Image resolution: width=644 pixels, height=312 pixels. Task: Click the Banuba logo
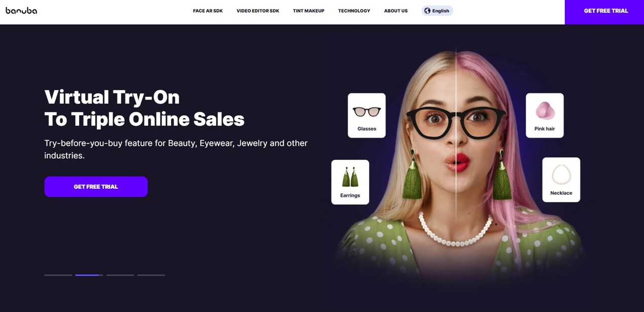coord(21,11)
